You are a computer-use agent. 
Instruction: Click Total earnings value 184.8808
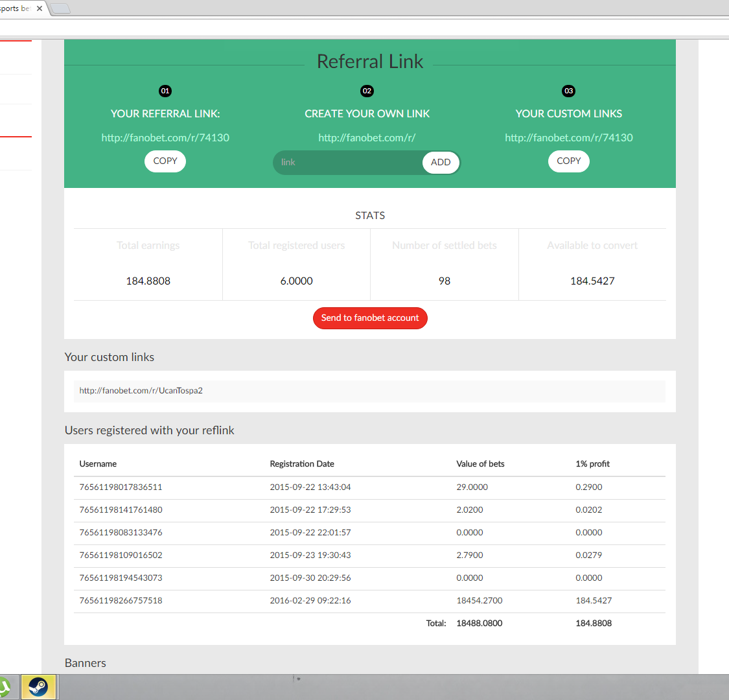pos(148,281)
